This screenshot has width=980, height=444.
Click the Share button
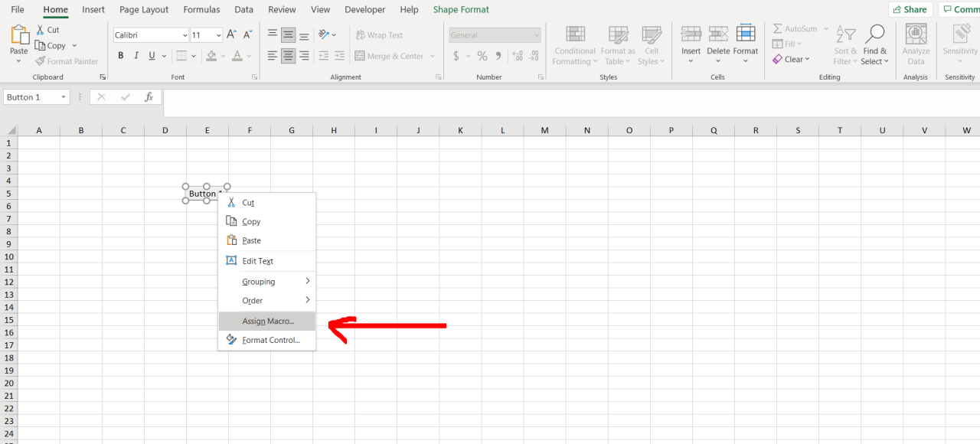tap(910, 8)
